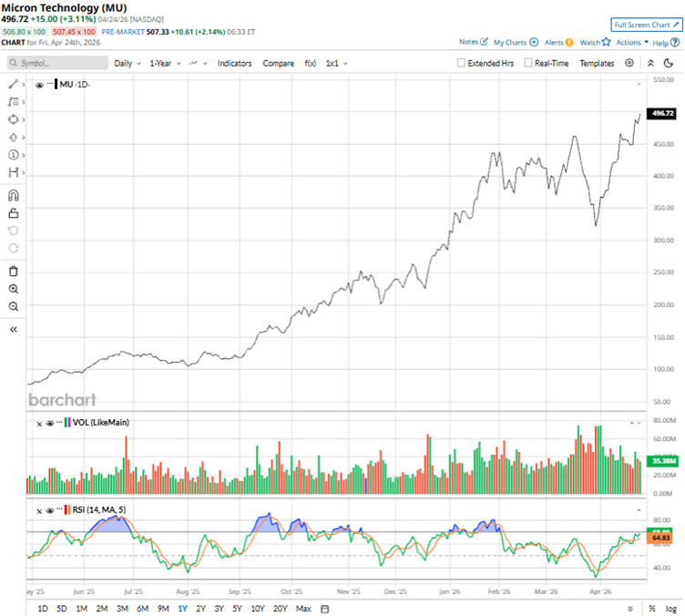The width and height of the screenshot is (685, 616).
Task: Select the Max range tab
Action: tap(303, 609)
